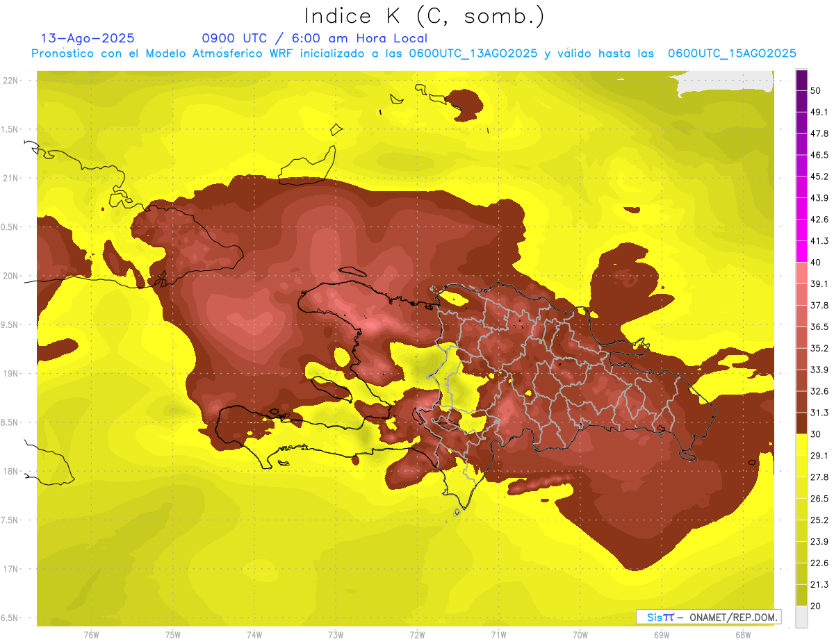Click legend value "50"
834x644 pixels.
[817, 90]
